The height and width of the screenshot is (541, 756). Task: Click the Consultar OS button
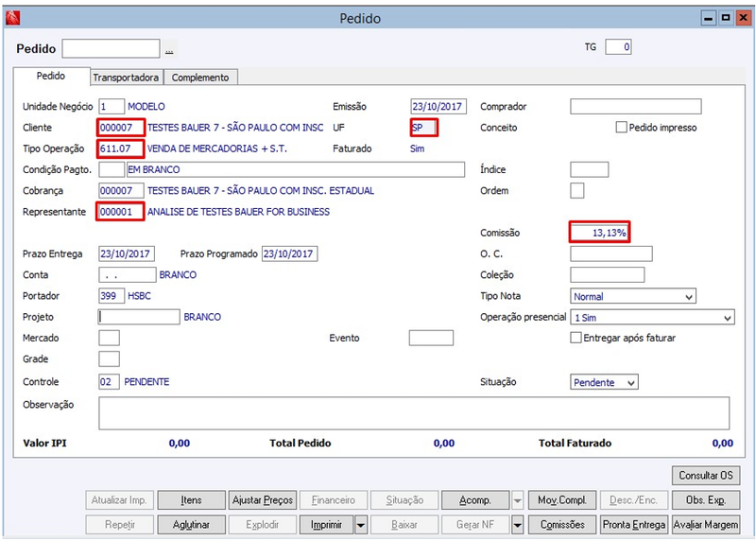[706, 476]
